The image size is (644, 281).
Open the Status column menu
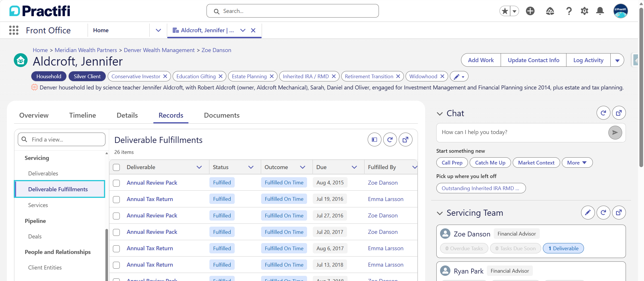click(x=251, y=167)
